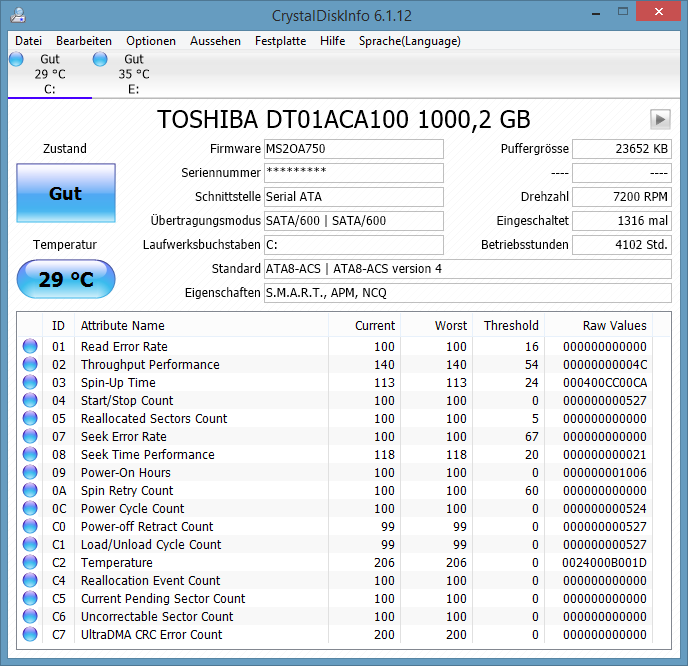
Task: Click the Throughput Performance attribute name
Action: click(x=150, y=365)
